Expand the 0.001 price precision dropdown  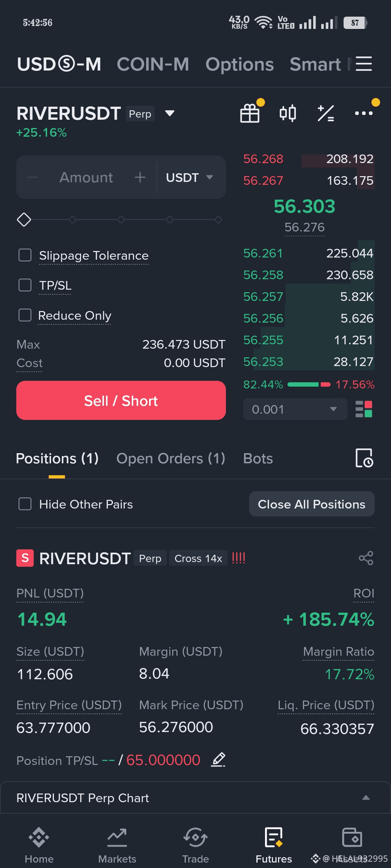[295, 409]
